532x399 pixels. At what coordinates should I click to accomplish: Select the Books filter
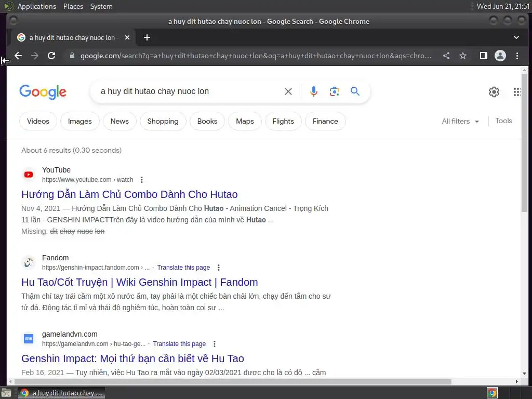coord(207,121)
